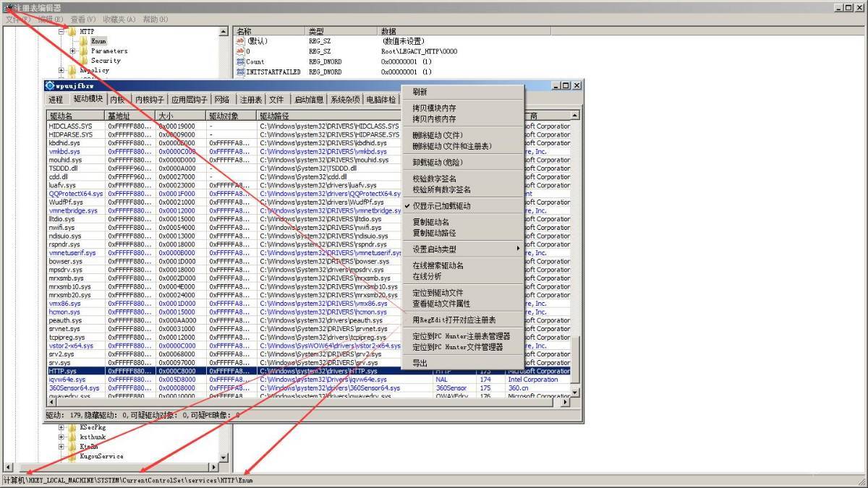Open the 文件(F) menu in Registry Editor

click(x=18, y=20)
